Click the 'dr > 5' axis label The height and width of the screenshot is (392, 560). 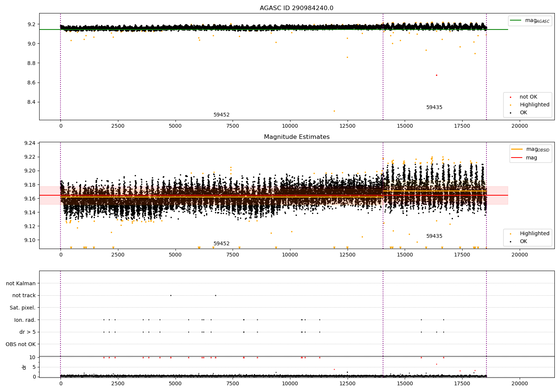click(27, 332)
